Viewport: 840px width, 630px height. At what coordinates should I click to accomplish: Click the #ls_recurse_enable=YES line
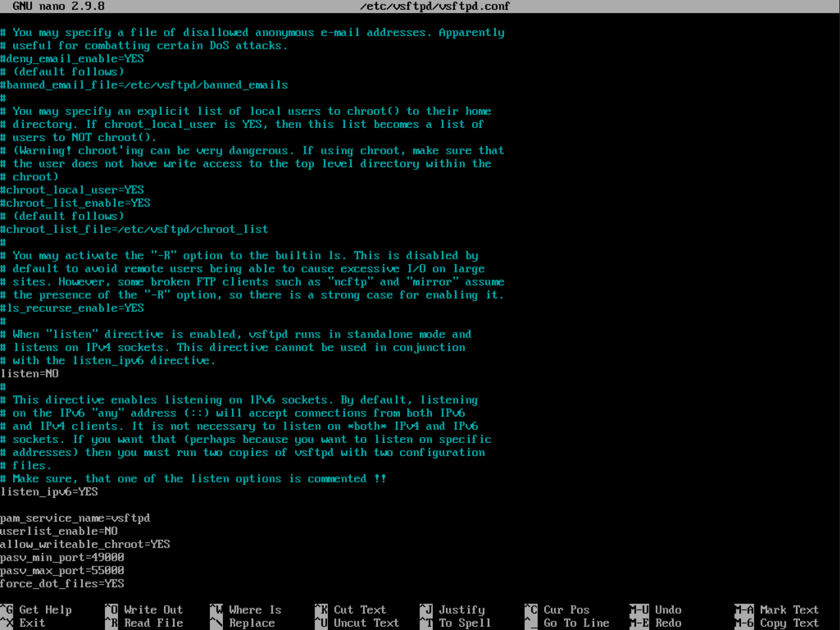tap(72, 308)
